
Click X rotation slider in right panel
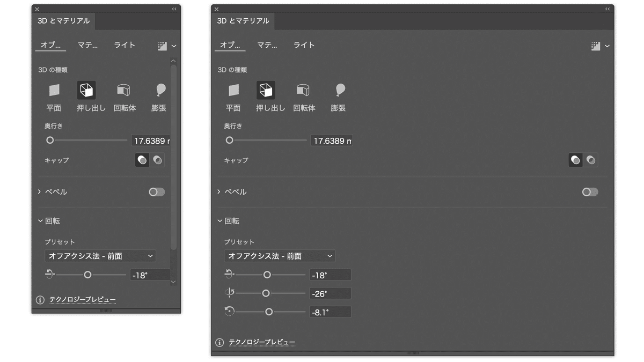pos(270,275)
